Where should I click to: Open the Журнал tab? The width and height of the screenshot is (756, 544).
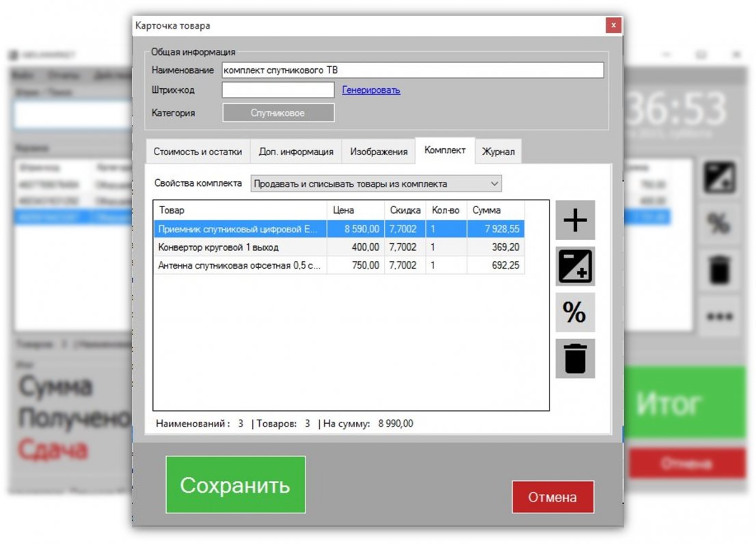click(498, 152)
